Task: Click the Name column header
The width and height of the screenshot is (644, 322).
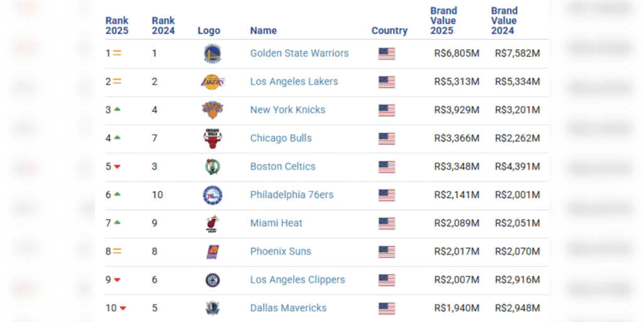Action: click(x=263, y=30)
